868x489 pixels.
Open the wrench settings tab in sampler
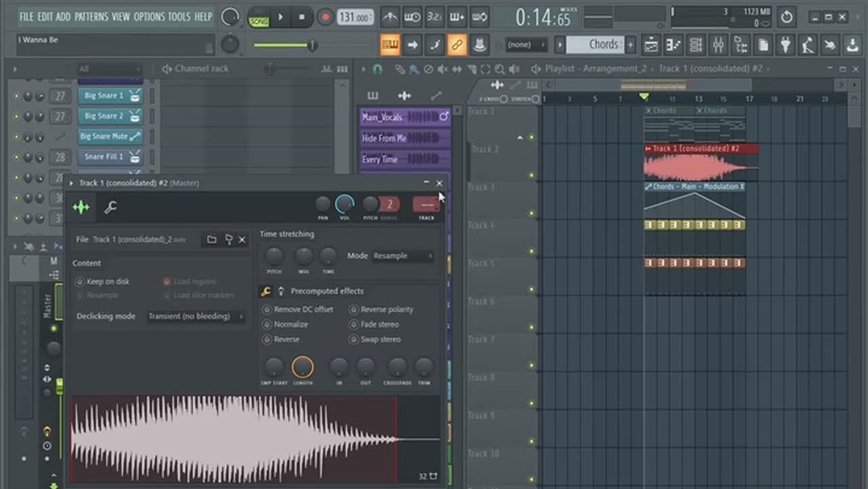point(111,208)
